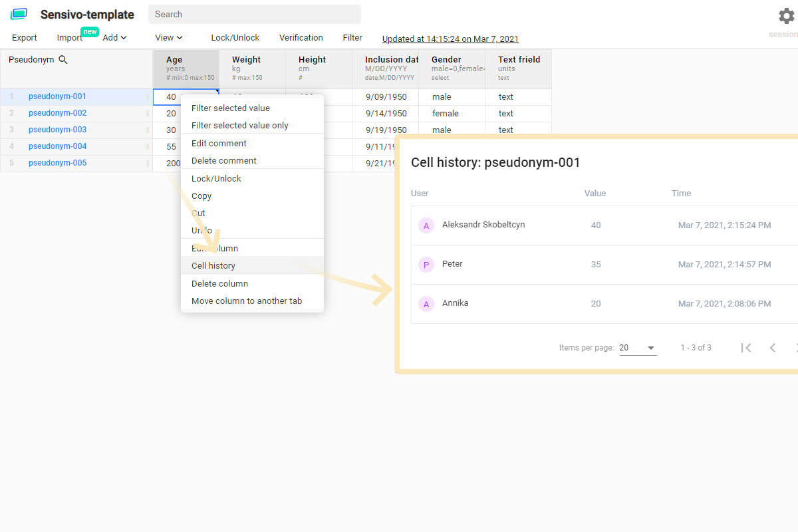The height and width of the screenshot is (532, 798).
Task: Click the Updated at timestamp link
Action: point(450,39)
